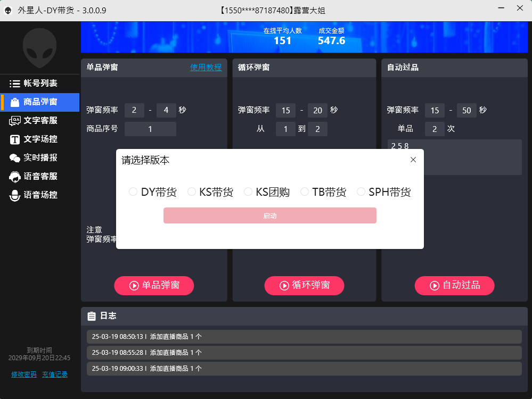Start the 循环弹窗 button
This screenshot has width=532, height=399.
click(x=304, y=286)
